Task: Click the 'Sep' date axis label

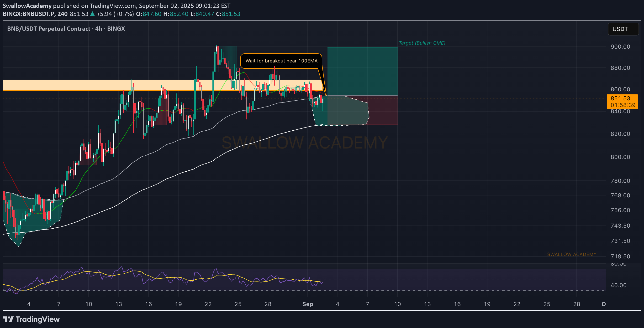Action: (x=307, y=304)
